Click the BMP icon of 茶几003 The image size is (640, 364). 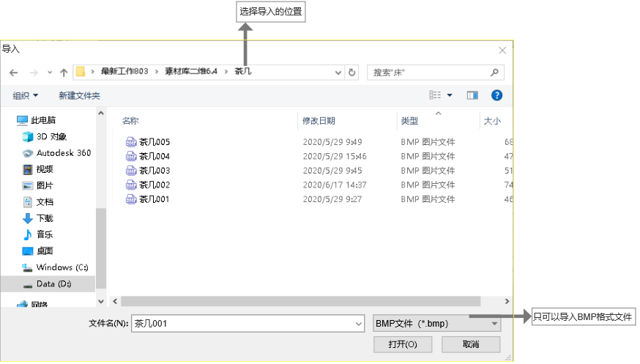coord(131,171)
